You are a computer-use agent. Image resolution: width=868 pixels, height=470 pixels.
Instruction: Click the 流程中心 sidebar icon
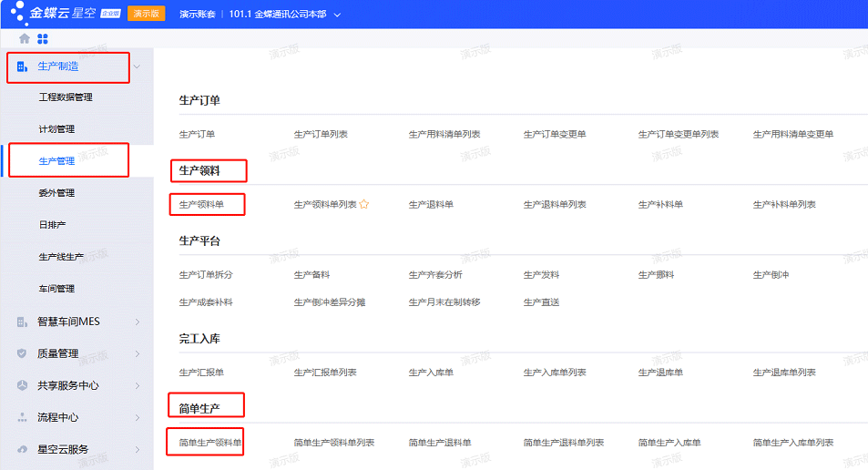click(x=23, y=417)
